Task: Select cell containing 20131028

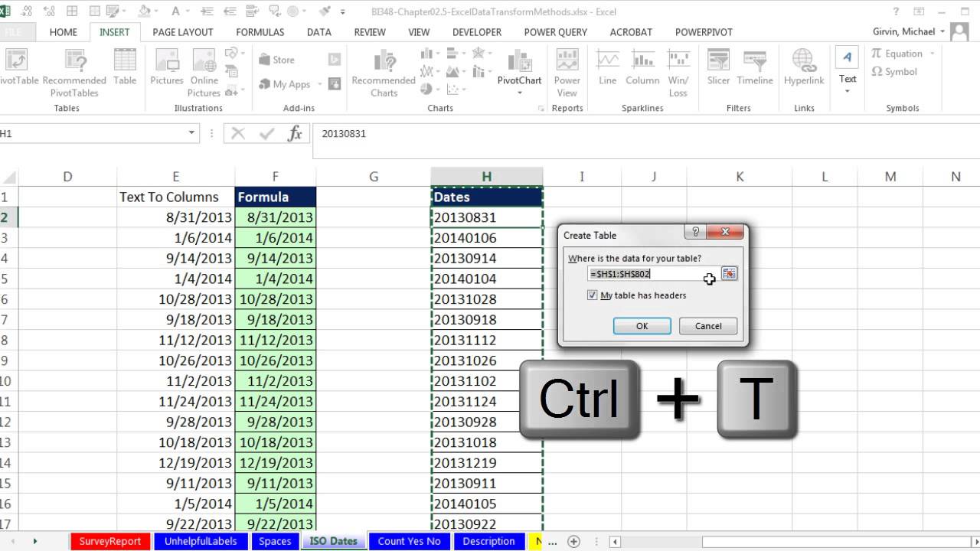Action: click(486, 299)
